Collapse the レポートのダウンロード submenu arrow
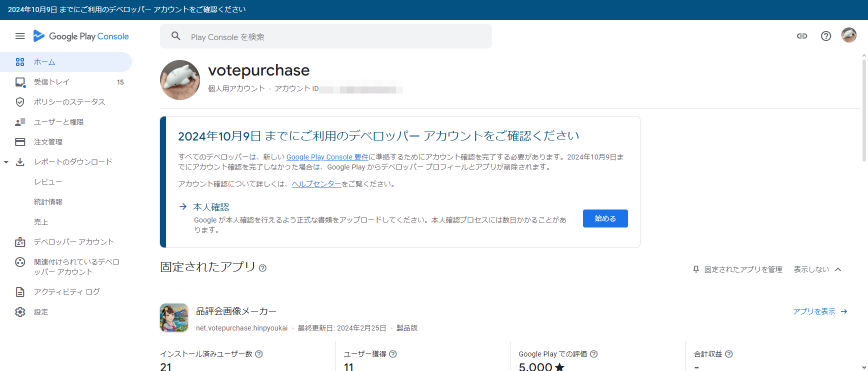Viewport: 868px width, 371px height. (x=6, y=162)
